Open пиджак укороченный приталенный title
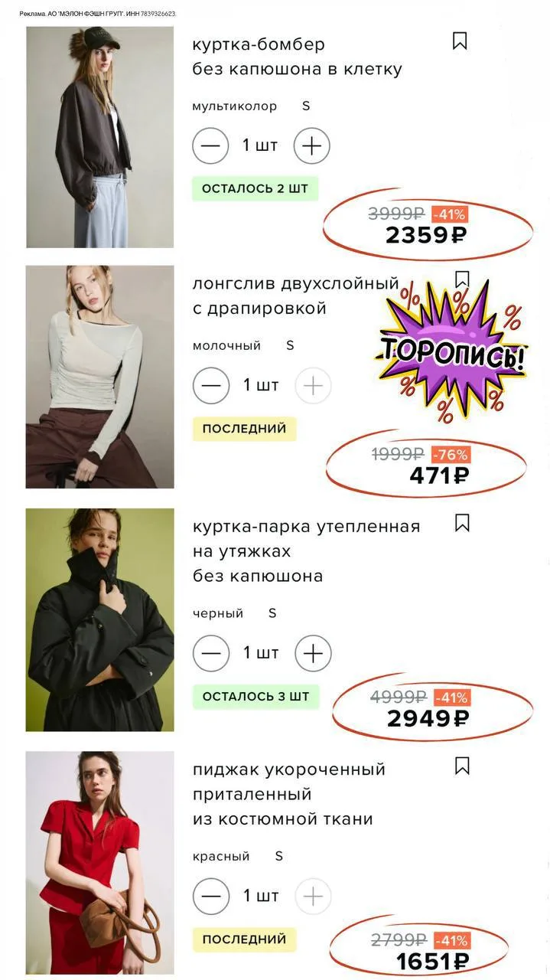The width and height of the screenshot is (550, 980). 289,794
